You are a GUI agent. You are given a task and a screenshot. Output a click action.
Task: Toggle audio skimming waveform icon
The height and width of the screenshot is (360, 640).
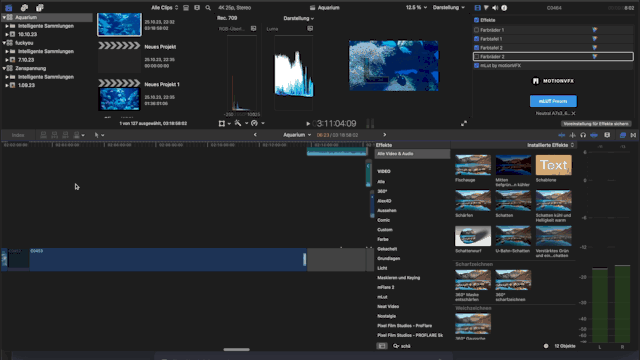(x=573, y=135)
